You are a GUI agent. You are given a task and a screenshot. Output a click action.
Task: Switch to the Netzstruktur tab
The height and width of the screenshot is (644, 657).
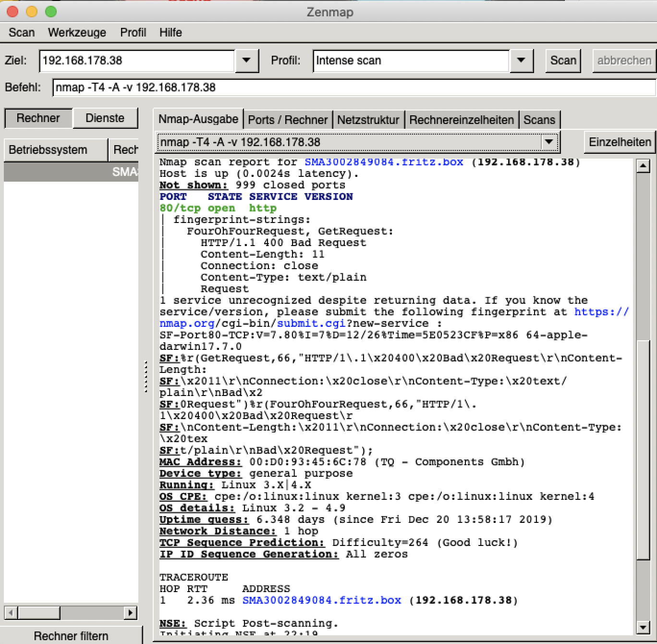point(368,120)
